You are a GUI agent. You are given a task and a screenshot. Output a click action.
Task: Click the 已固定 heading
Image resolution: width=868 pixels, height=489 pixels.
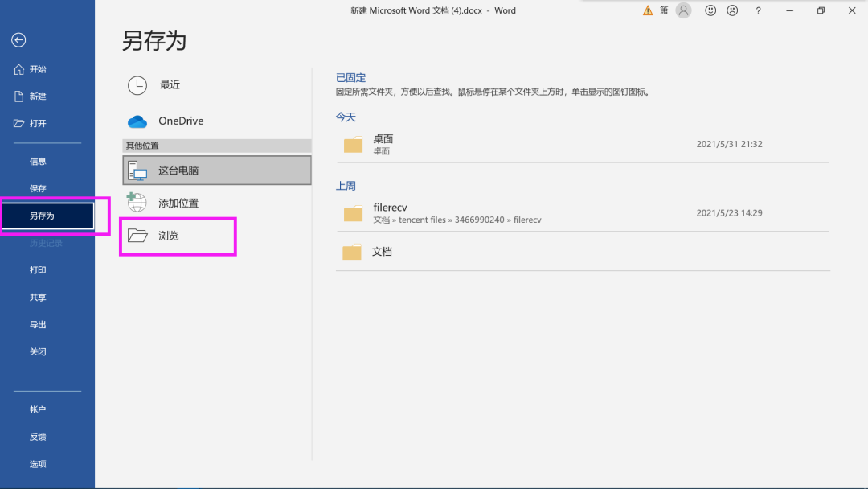(351, 78)
